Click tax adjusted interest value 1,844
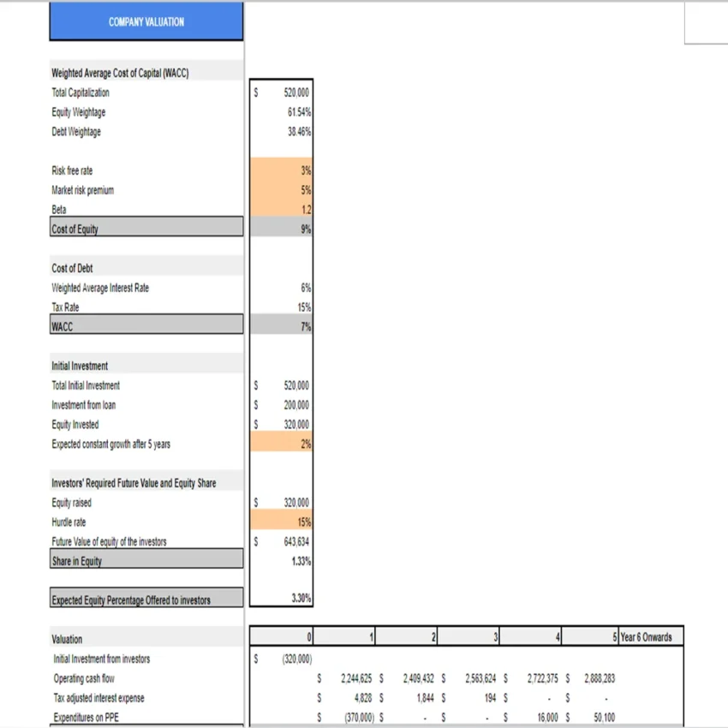The width and height of the screenshot is (728, 728). (426, 698)
